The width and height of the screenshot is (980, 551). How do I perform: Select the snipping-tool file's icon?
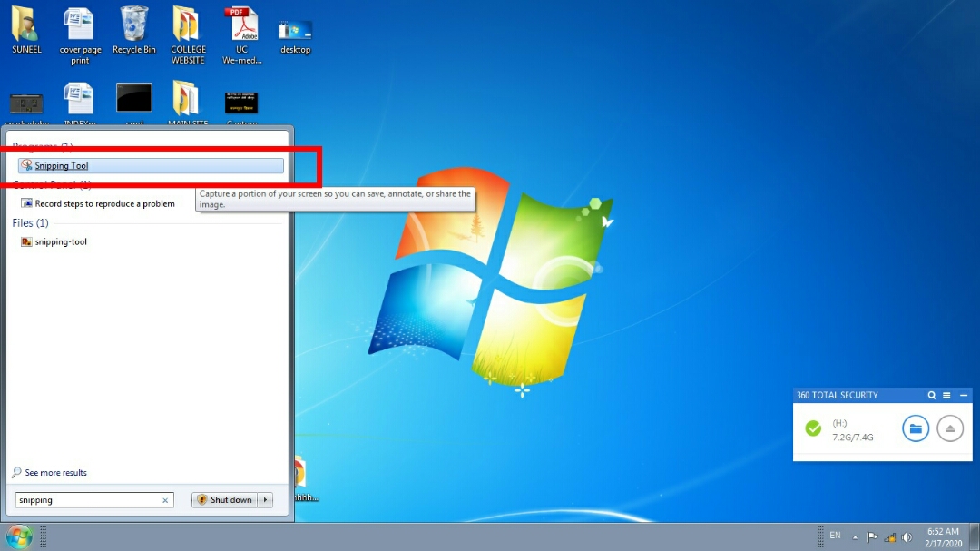click(26, 242)
